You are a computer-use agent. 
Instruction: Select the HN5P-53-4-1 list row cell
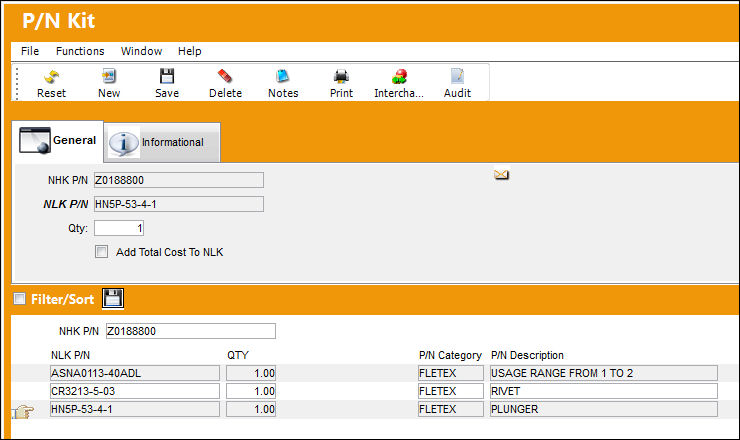coord(135,409)
